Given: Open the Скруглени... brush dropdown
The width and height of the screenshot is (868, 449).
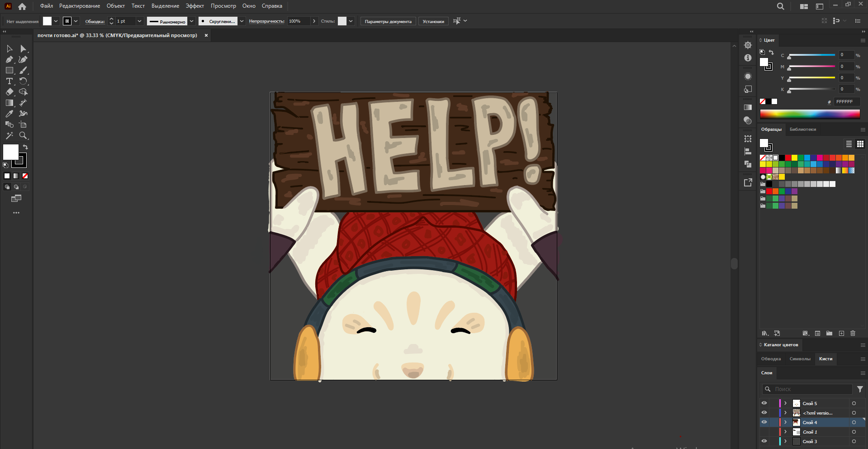Looking at the screenshot, I should point(242,21).
